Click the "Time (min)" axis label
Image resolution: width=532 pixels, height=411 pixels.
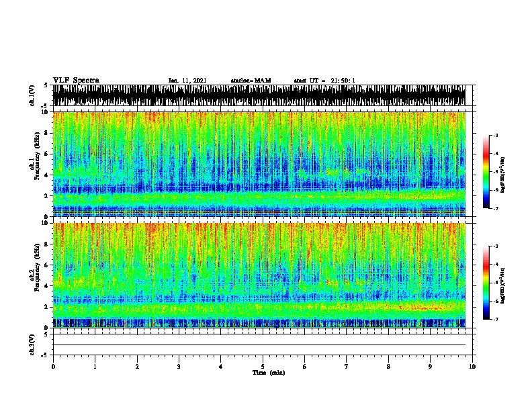(269, 373)
